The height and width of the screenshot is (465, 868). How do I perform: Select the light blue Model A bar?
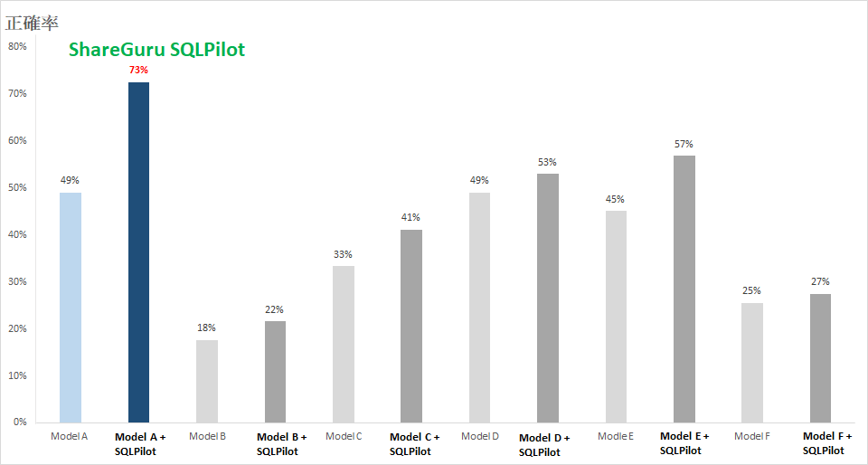point(71,308)
